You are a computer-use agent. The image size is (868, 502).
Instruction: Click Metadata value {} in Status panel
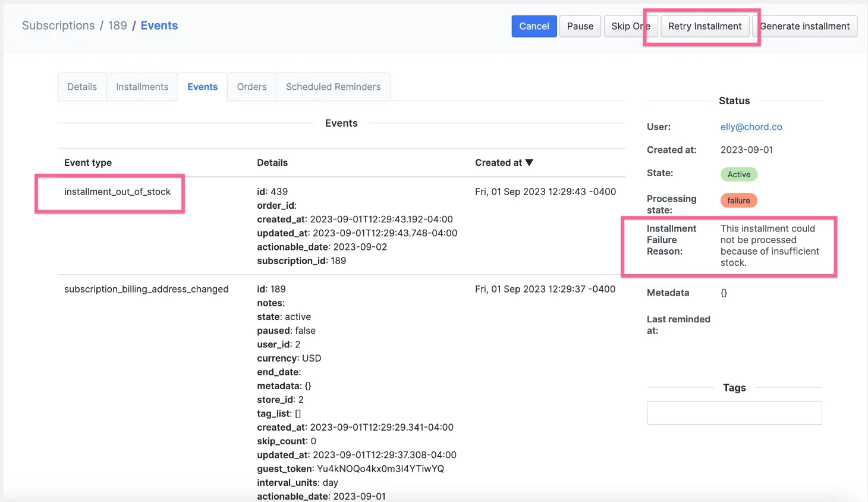724,293
